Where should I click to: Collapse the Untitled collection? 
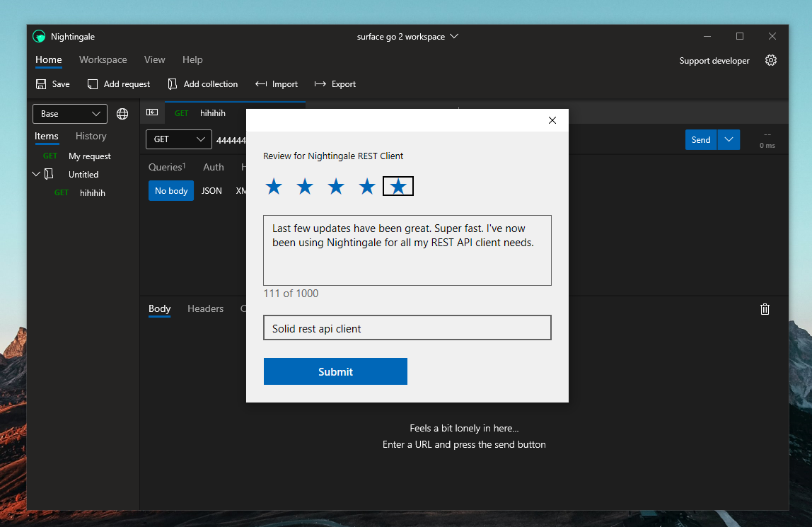35,174
